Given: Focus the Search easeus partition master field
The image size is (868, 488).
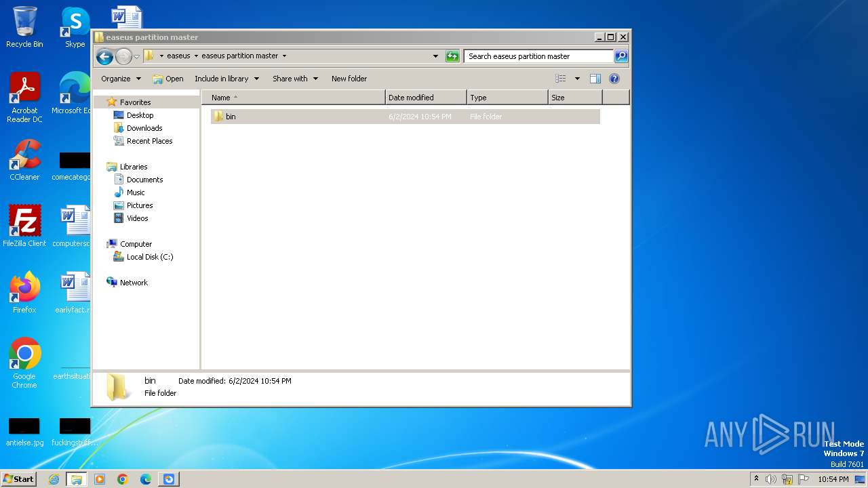Looking at the screenshot, I should point(539,56).
